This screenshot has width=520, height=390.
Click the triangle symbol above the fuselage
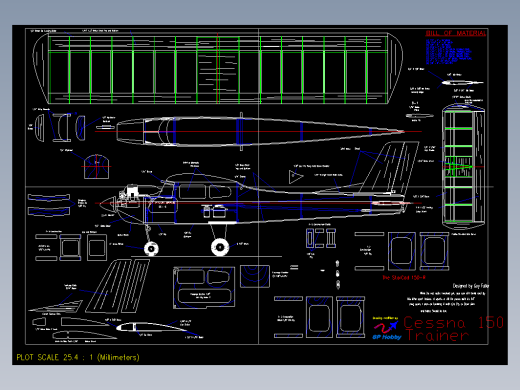[295, 177]
